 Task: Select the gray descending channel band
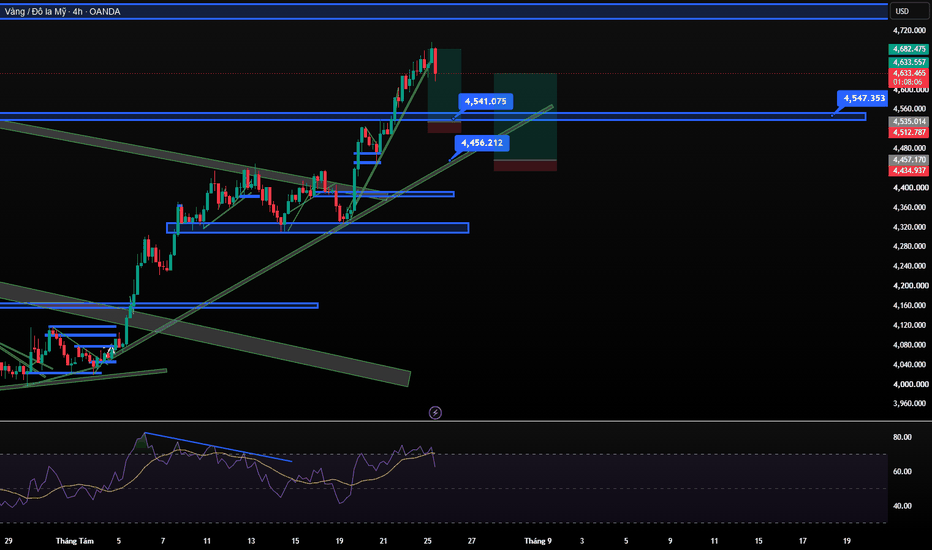205,334
